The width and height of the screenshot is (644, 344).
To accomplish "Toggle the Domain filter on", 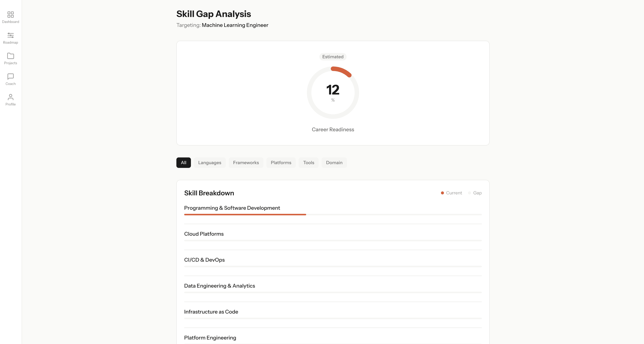I will (334, 162).
